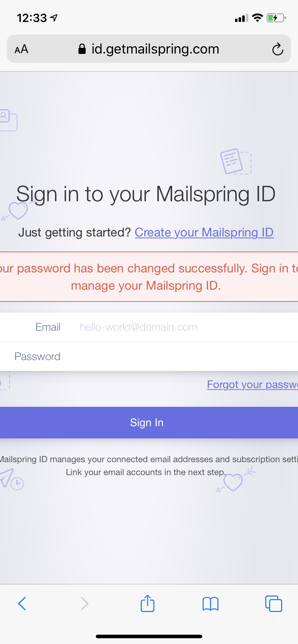Open the text size AA menu
The image size is (298, 644).
point(21,49)
